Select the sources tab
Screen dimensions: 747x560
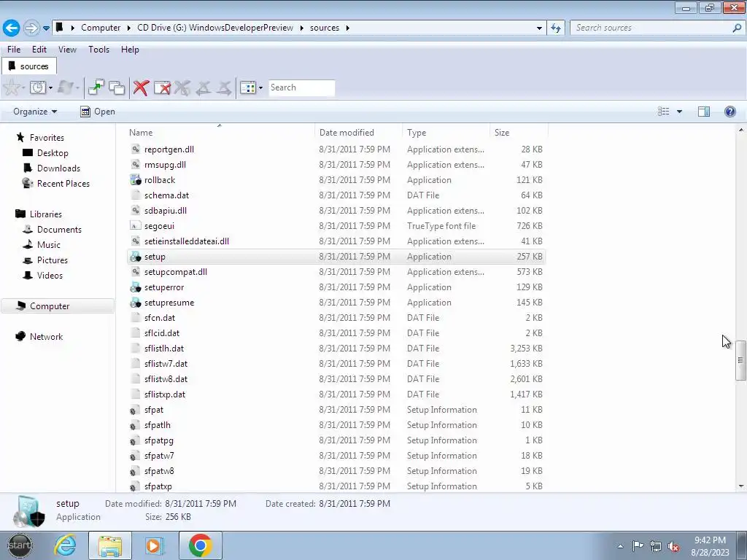(x=29, y=66)
